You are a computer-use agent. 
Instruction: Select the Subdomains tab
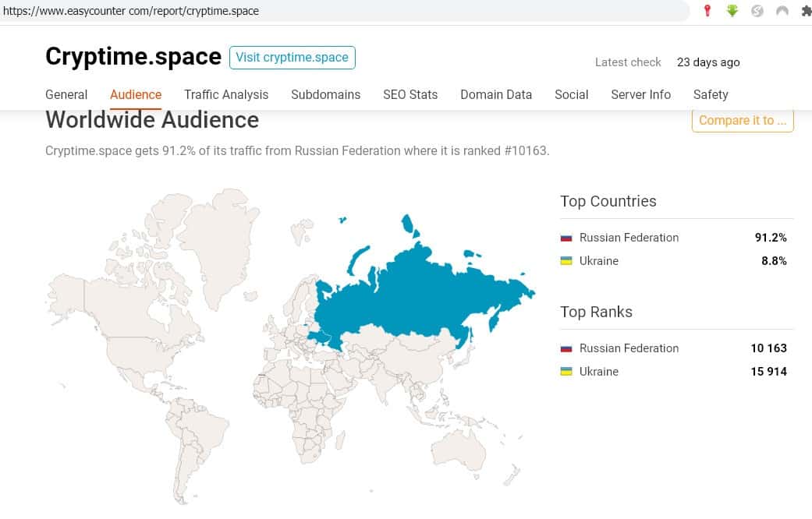click(325, 94)
